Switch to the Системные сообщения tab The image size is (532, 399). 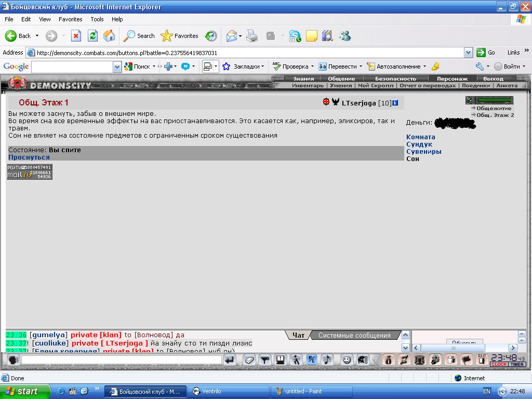coord(354,335)
